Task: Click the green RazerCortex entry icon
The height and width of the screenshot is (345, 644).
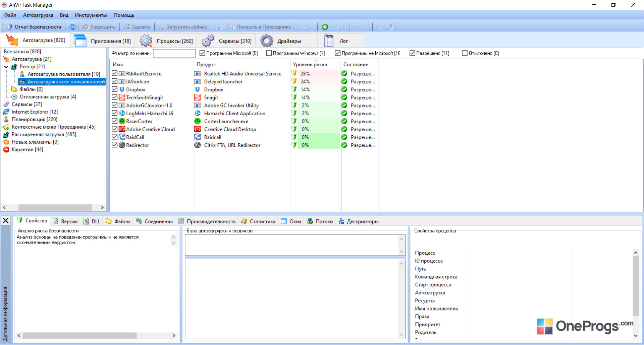Action: tap(122, 121)
